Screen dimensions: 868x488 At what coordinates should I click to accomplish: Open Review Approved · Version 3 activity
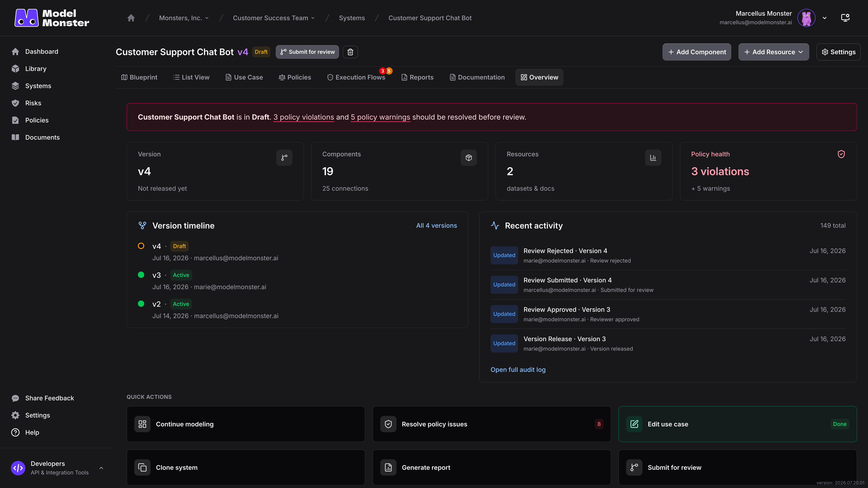click(x=668, y=314)
